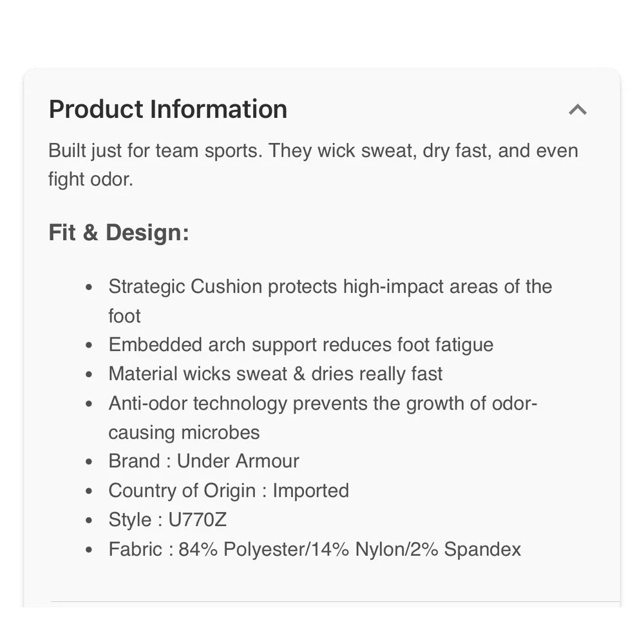
Task: Select the Strategic Cushion bullet text
Action: (x=330, y=301)
